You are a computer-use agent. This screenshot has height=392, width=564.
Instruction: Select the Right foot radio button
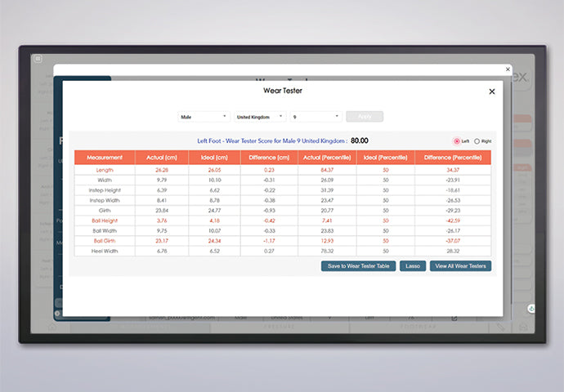click(477, 141)
